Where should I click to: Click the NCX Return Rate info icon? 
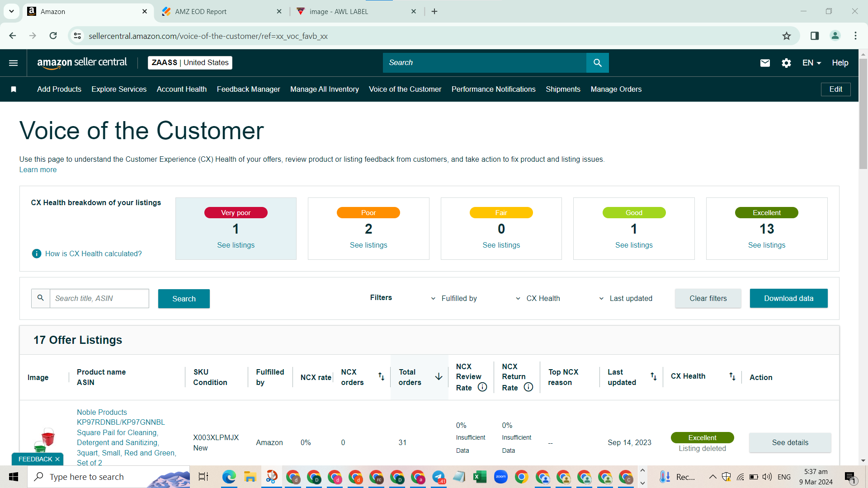(x=528, y=387)
